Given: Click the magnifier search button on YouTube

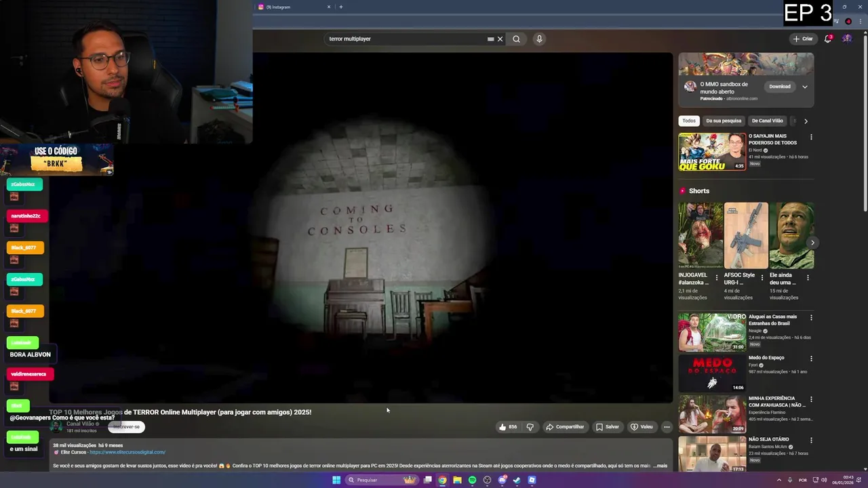Looking at the screenshot, I should point(516,39).
